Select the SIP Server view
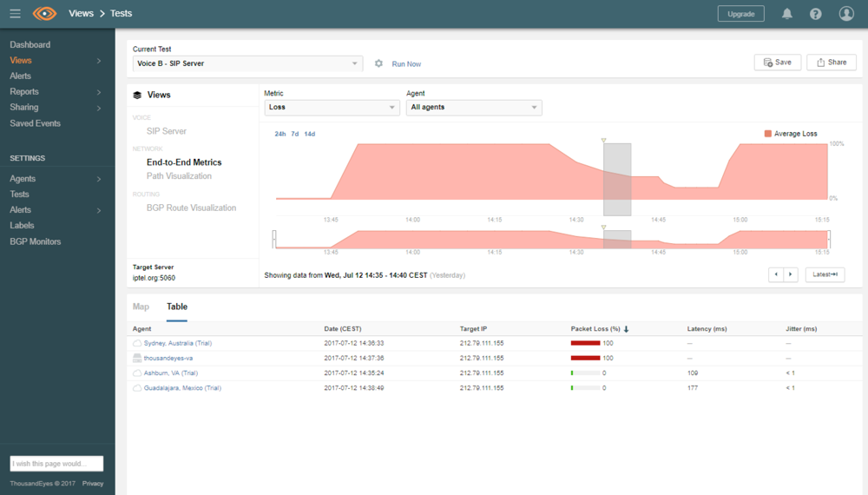The width and height of the screenshot is (868, 495). click(x=166, y=131)
